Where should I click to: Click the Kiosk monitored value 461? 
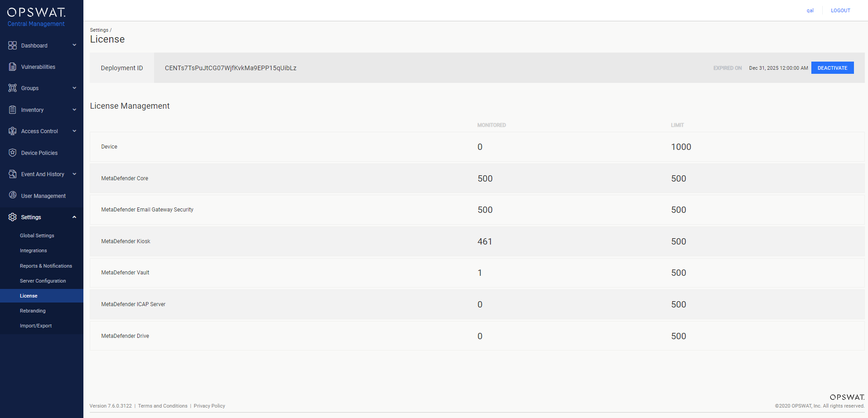pyautogui.click(x=485, y=241)
